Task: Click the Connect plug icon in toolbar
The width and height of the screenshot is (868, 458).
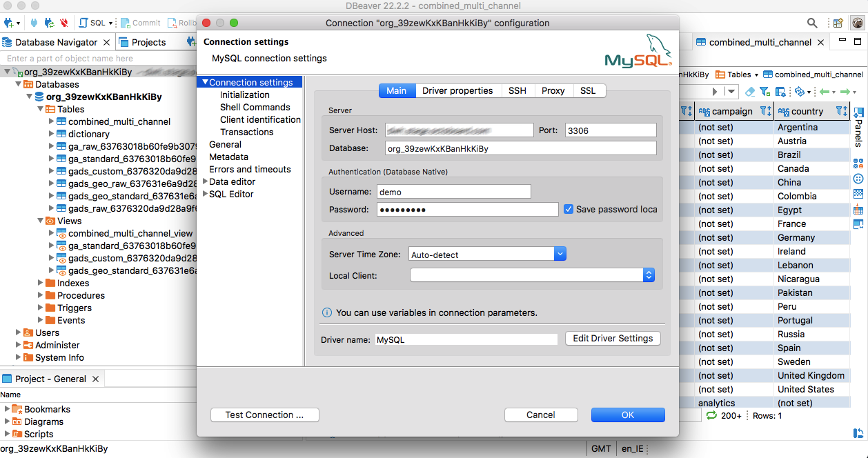Action: point(34,23)
